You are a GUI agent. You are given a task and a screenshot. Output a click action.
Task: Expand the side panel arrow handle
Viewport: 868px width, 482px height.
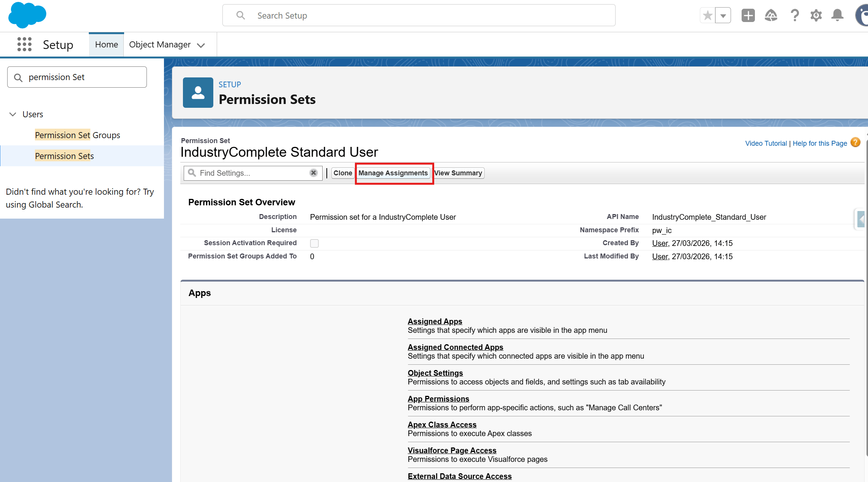[860, 219]
